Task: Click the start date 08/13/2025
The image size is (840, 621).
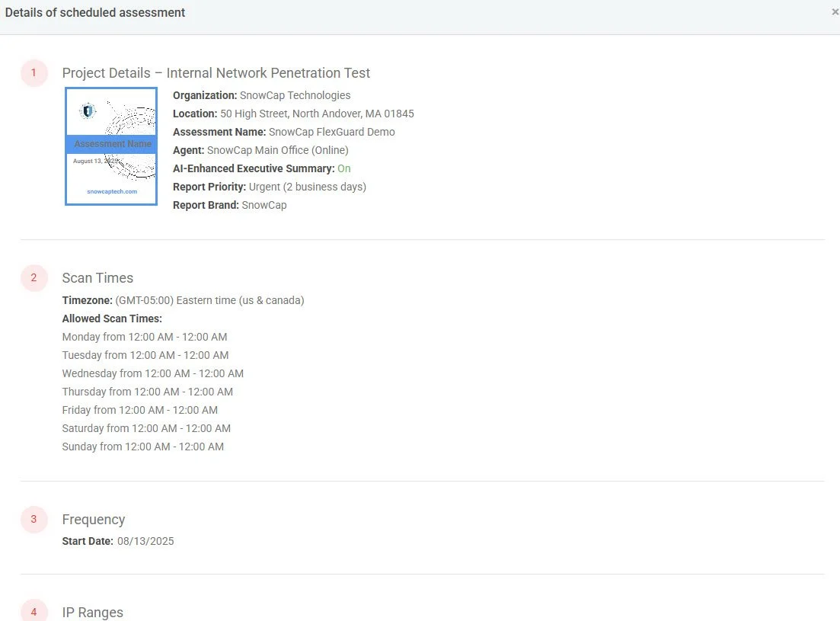Action: (x=145, y=541)
